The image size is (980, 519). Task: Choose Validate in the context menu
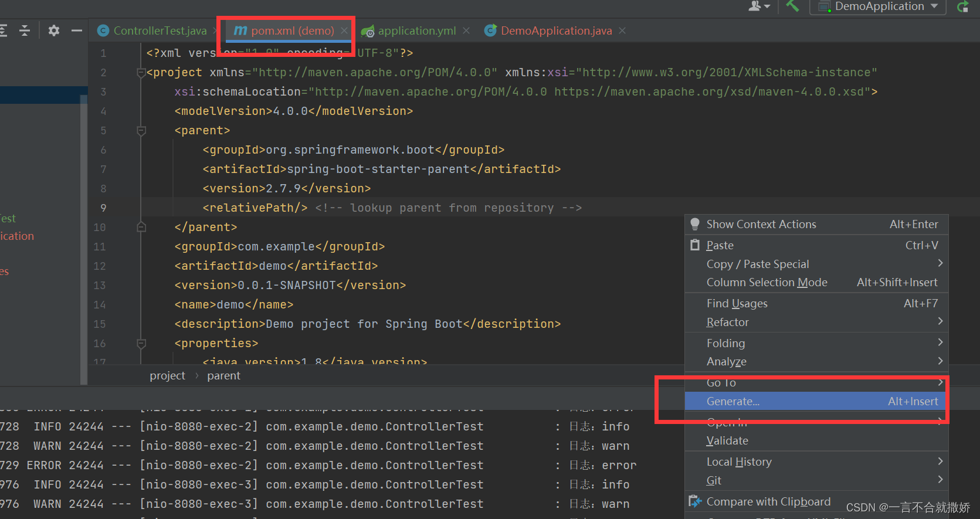pos(816,440)
